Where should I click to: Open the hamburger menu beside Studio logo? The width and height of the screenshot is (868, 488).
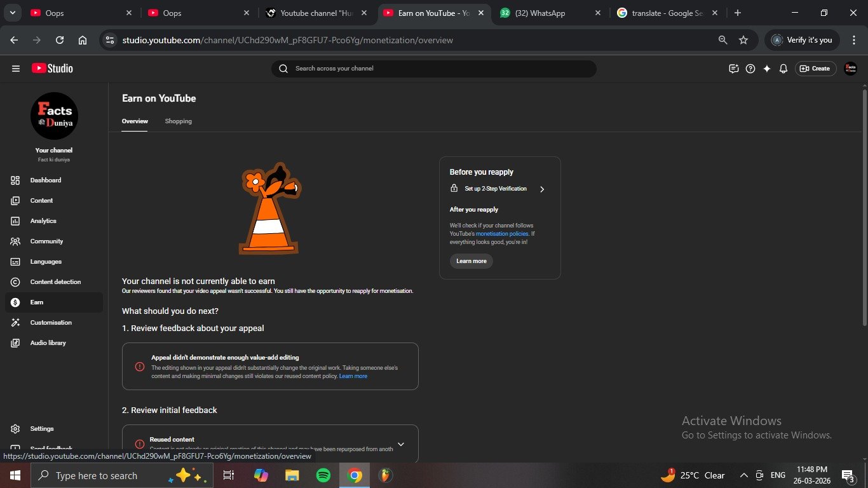(16, 69)
